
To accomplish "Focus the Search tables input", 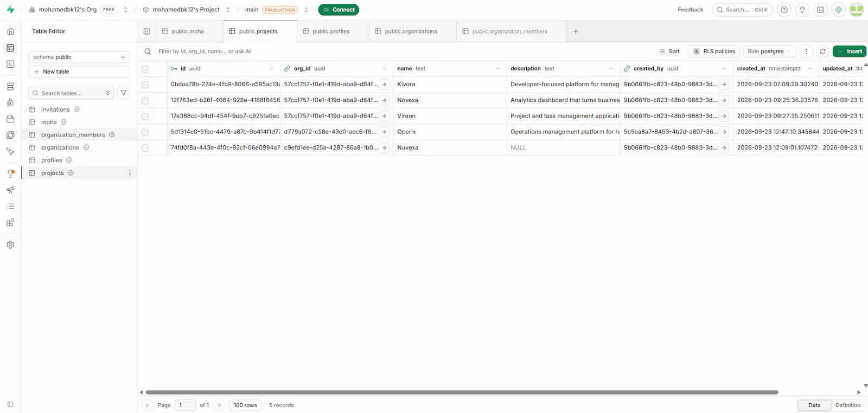I will (x=71, y=93).
